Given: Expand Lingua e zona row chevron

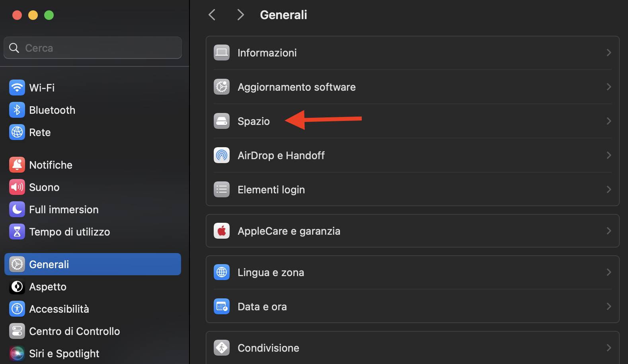Looking at the screenshot, I should click(x=608, y=272).
